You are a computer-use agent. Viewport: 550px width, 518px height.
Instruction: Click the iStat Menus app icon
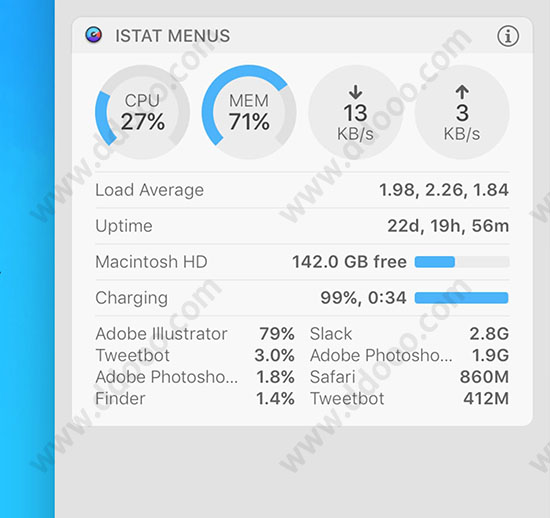pyautogui.click(x=94, y=35)
